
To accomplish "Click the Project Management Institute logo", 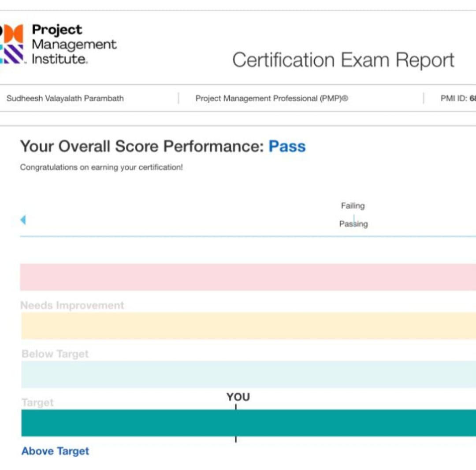I will click(x=57, y=44).
